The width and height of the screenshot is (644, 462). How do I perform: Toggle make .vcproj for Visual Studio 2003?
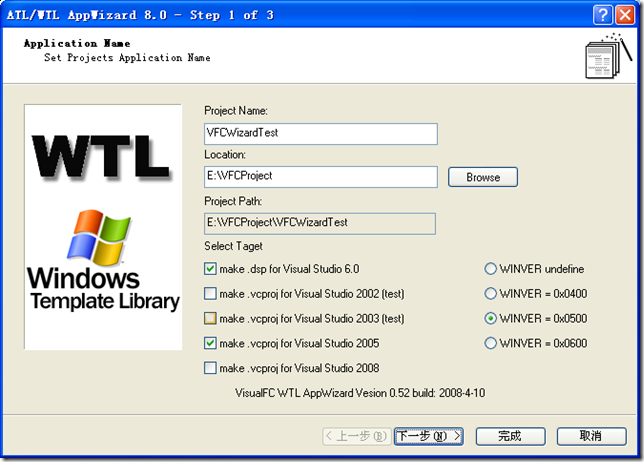210,319
